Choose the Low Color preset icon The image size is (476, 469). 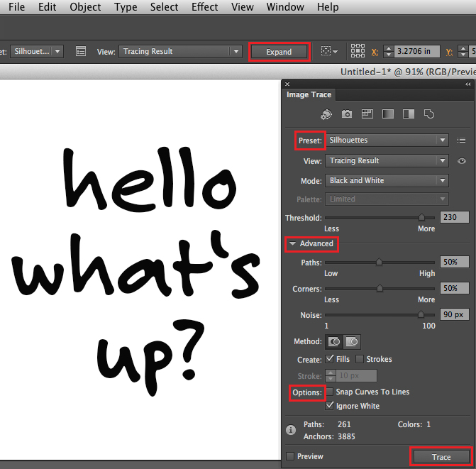367,114
